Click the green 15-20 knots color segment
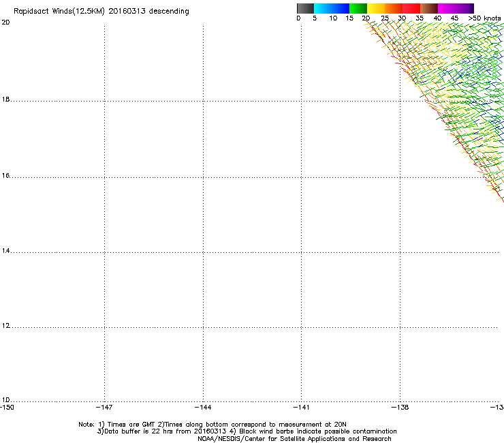This screenshot has height=443, width=504. click(x=358, y=8)
